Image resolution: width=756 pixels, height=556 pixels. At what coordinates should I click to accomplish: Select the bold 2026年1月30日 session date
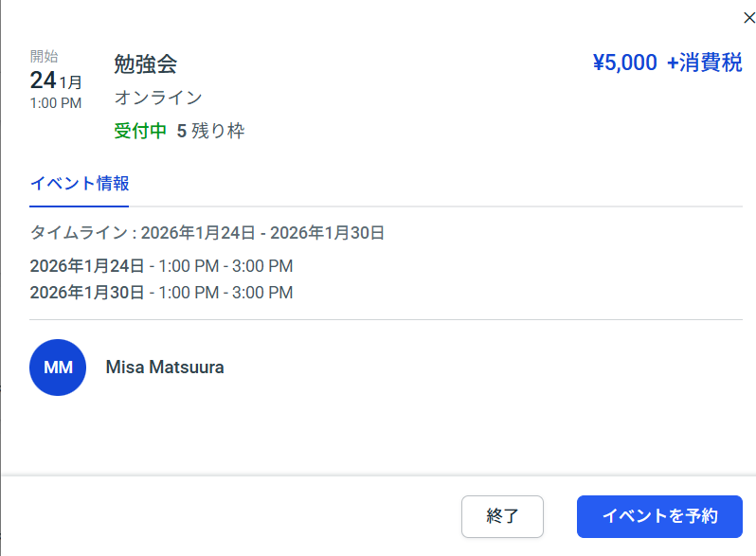point(87,293)
